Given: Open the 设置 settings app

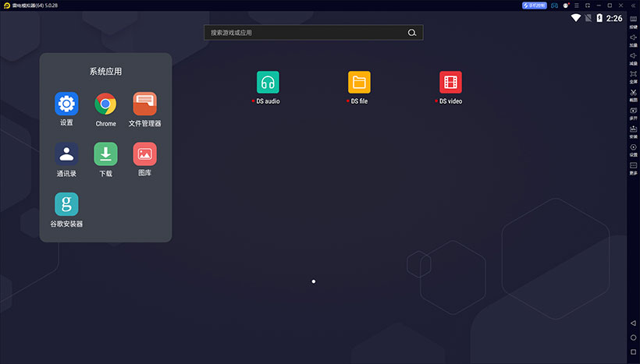Looking at the screenshot, I should 66,104.
